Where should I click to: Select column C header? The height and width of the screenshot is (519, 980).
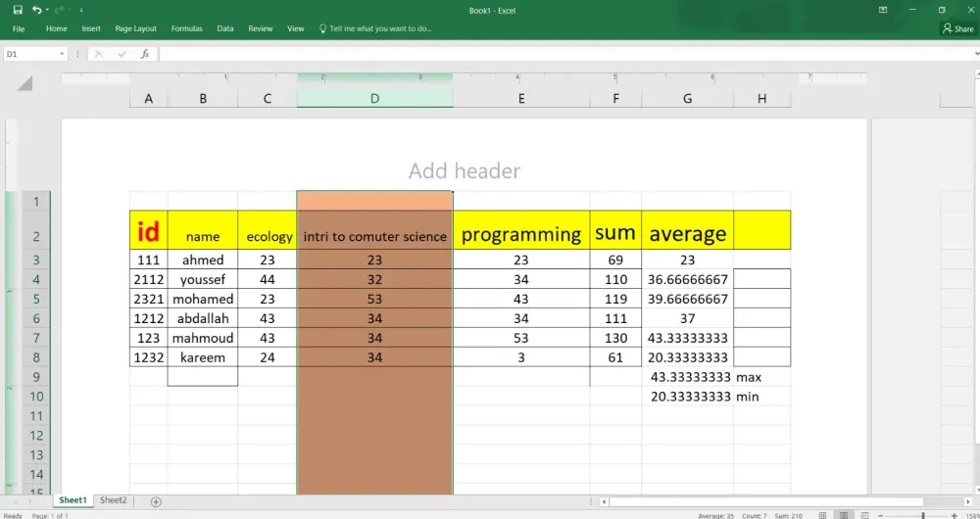click(267, 99)
